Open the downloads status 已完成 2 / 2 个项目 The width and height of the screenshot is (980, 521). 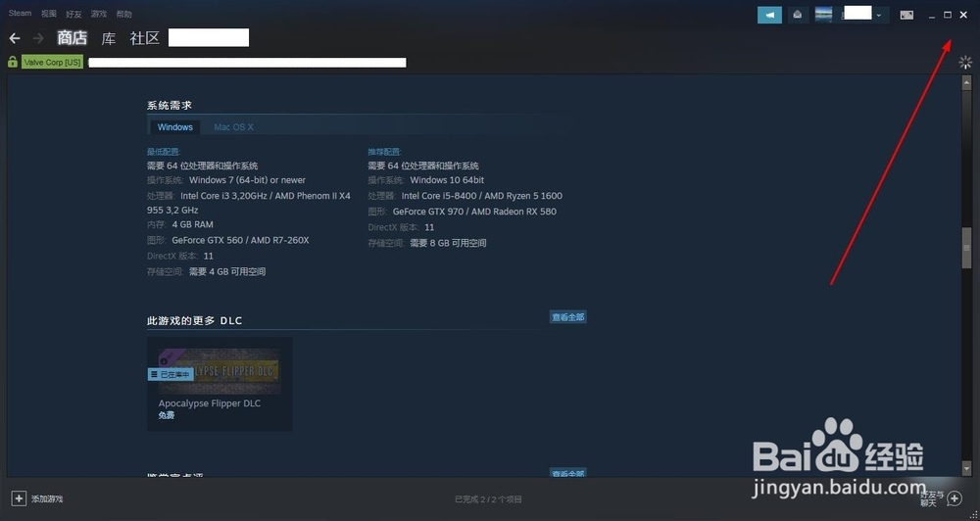tap(488, 499)
